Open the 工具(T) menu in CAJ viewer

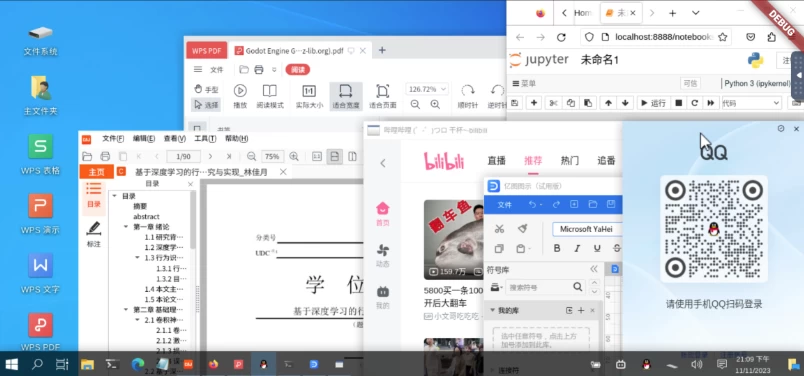pyautogui.click(x=205, y=138)
